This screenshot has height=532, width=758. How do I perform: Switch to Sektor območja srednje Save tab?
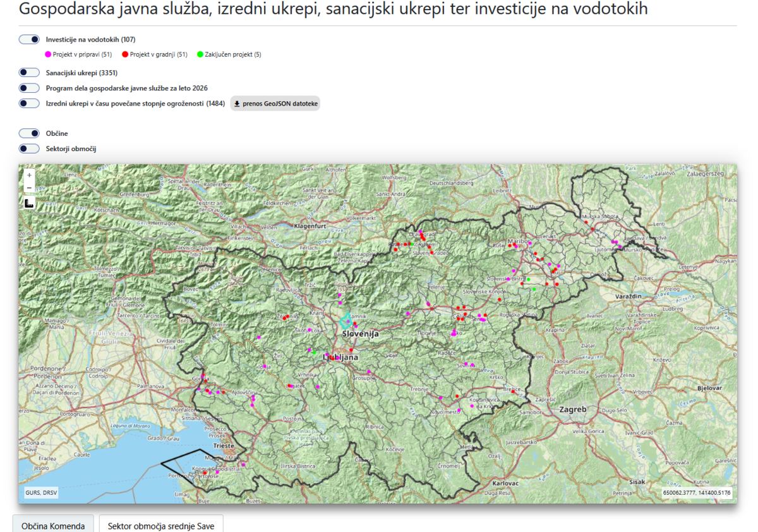point(160,525)
